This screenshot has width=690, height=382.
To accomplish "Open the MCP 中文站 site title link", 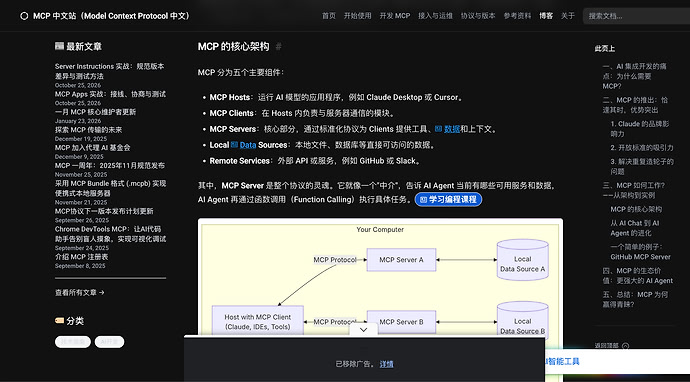I will [112, 16].
